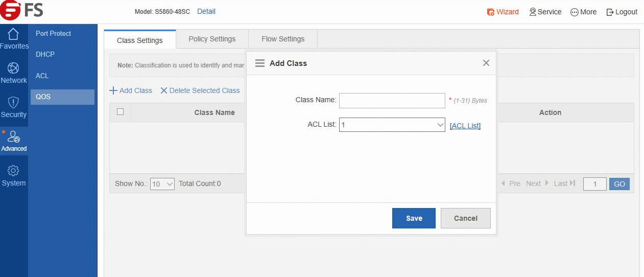Viewport: 644px width, 277px height.
Task: Toggle the select-all checkbox in table header
Action: pyautogui.click(x=121, y=112)
